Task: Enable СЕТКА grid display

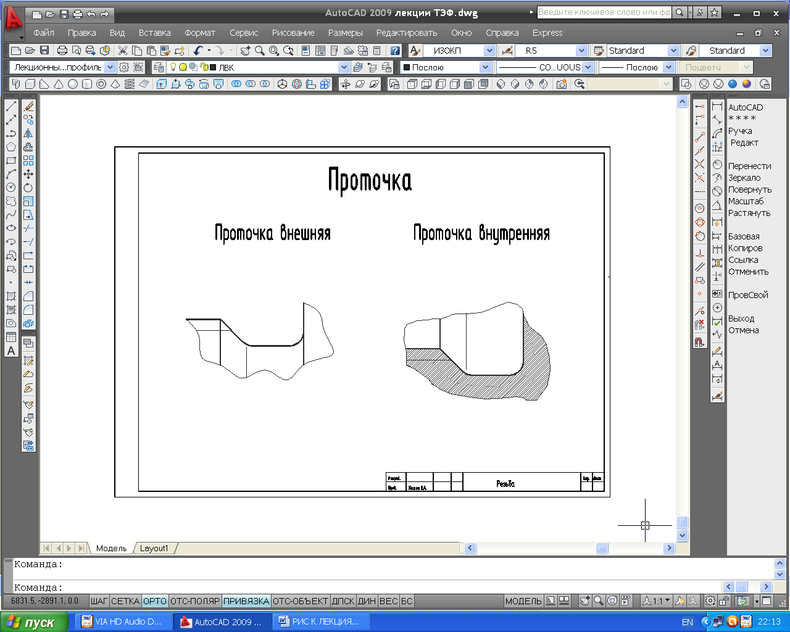Action: point(125,601)
